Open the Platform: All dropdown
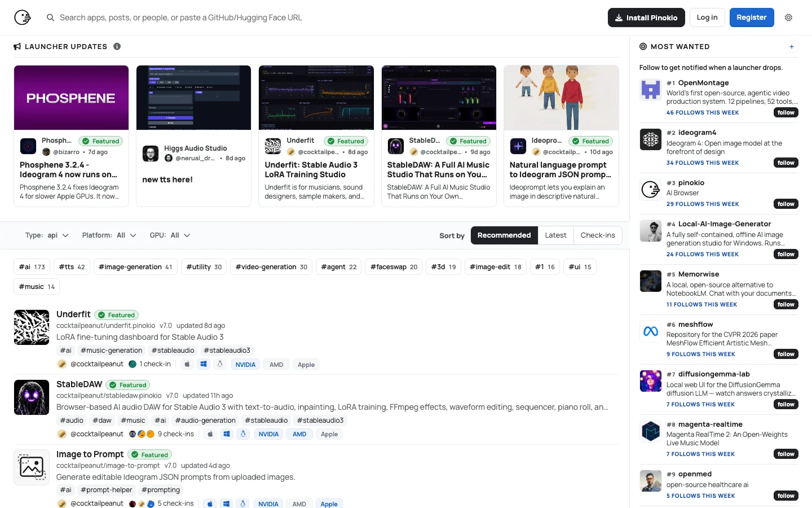Image resolution: width=812 pixels, height=508 pixels. [x=109, y=235]
